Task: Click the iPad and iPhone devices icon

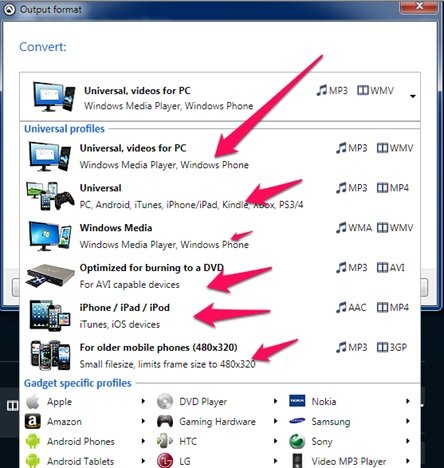Action: pos(50,316)
